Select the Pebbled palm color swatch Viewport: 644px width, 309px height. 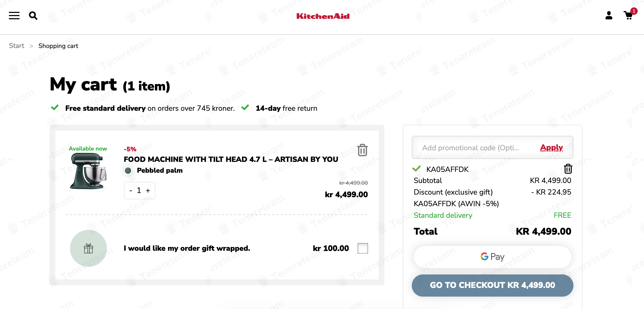128,171
